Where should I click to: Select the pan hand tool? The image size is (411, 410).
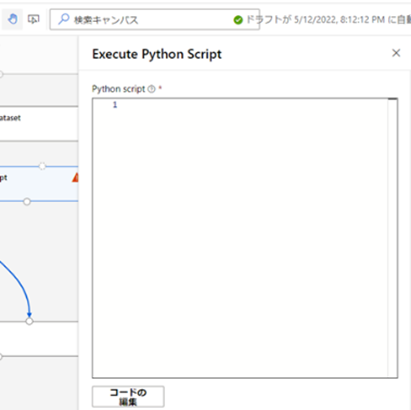click(x=13, y=19)
